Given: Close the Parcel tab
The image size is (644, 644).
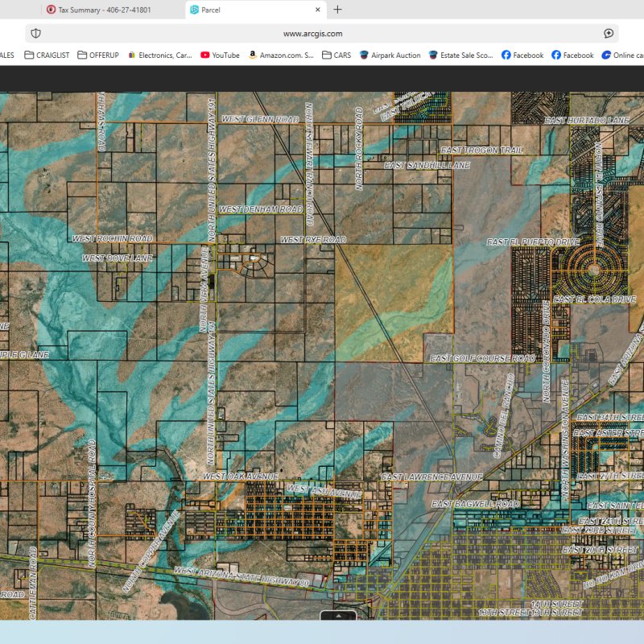Looking at the screenshot, I should point(317,10).
